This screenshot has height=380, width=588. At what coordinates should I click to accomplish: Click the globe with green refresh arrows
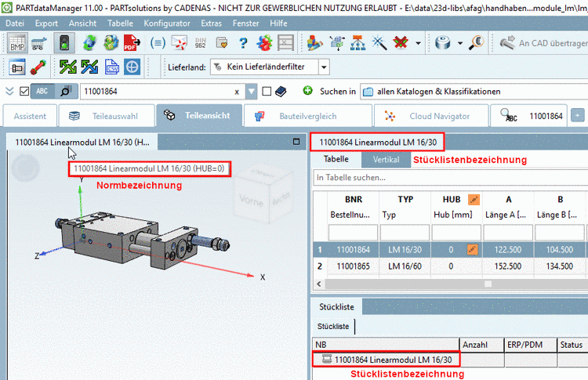pos(89,43)
